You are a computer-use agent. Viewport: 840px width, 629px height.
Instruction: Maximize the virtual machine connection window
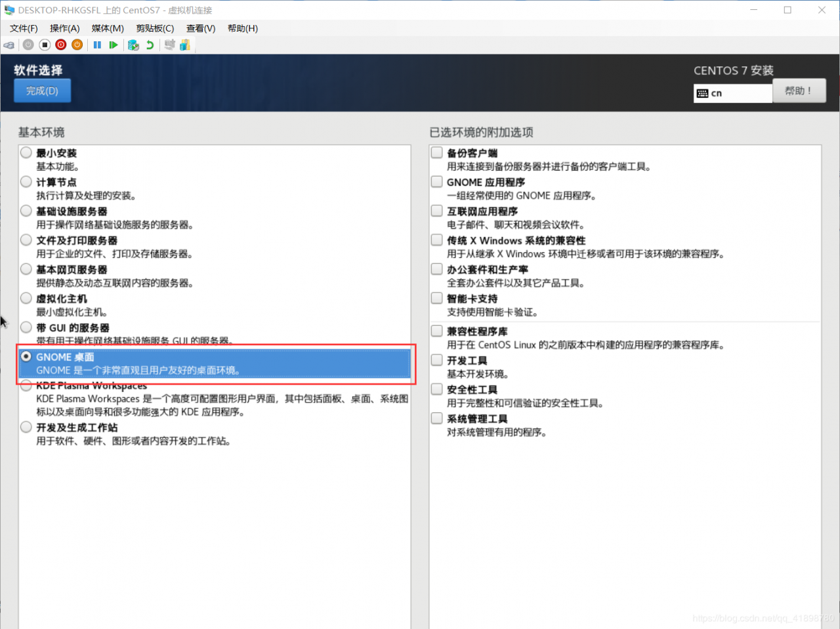click(x=787, y=10)
